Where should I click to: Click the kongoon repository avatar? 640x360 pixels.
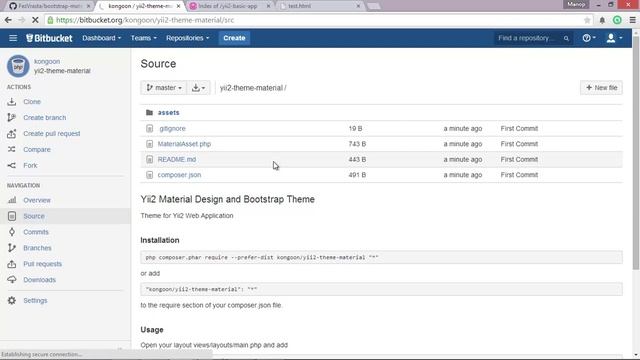18,66
